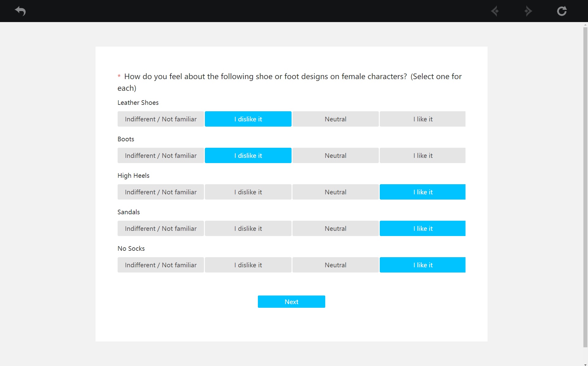Pick 'Indifferent / Not familiar' for Boots
588x366 pixels.
(160, 155)
